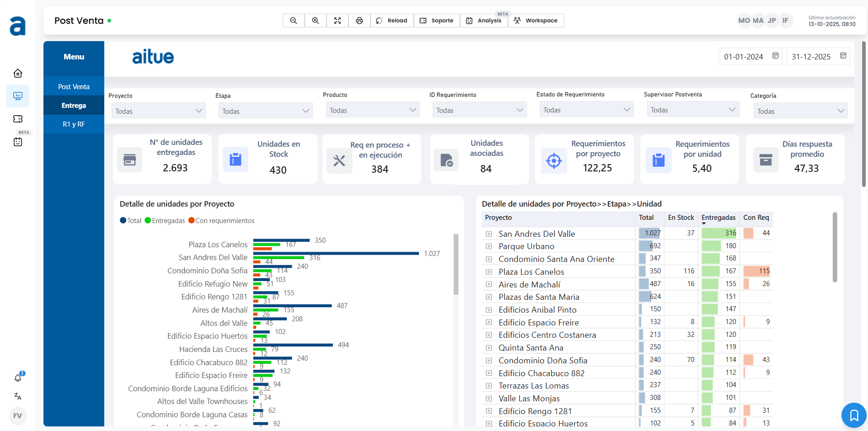Click the Soporte button

tap(437, 21)
